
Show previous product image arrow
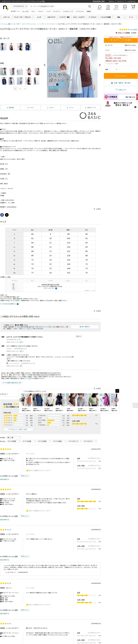click(45, 65)
